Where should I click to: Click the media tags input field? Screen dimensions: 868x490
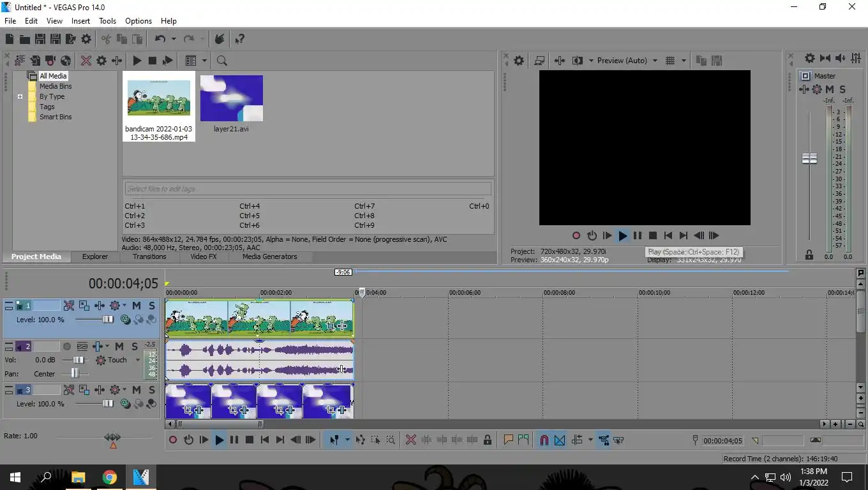(308, 189)
